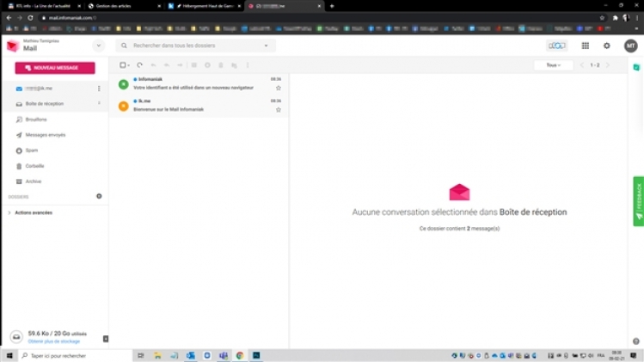Expand the Mail product switcher chevron
The height and width of the screenshot is (362, 644).
click(99, 46)
